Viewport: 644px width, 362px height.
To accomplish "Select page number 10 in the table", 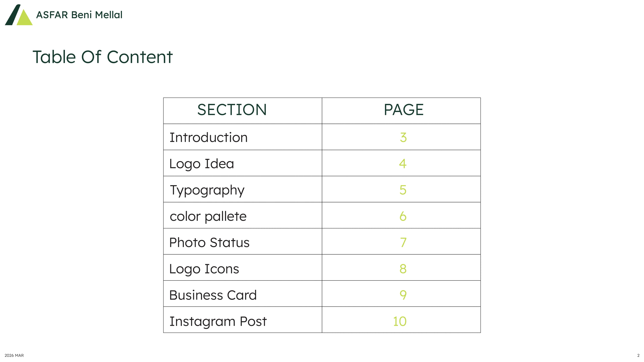I will [x=400, y=321].
